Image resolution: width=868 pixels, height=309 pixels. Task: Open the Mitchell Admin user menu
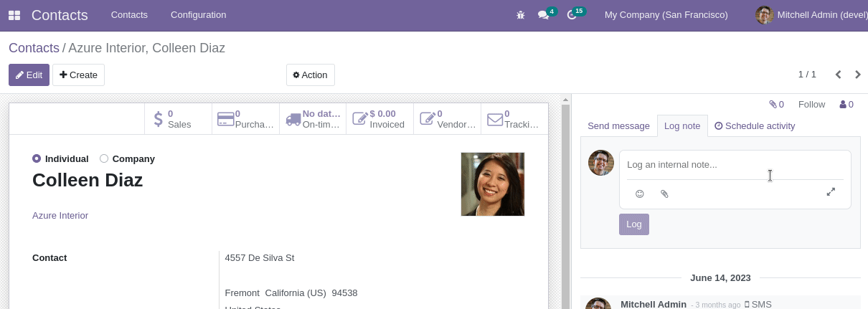click(x=811, y=15)
